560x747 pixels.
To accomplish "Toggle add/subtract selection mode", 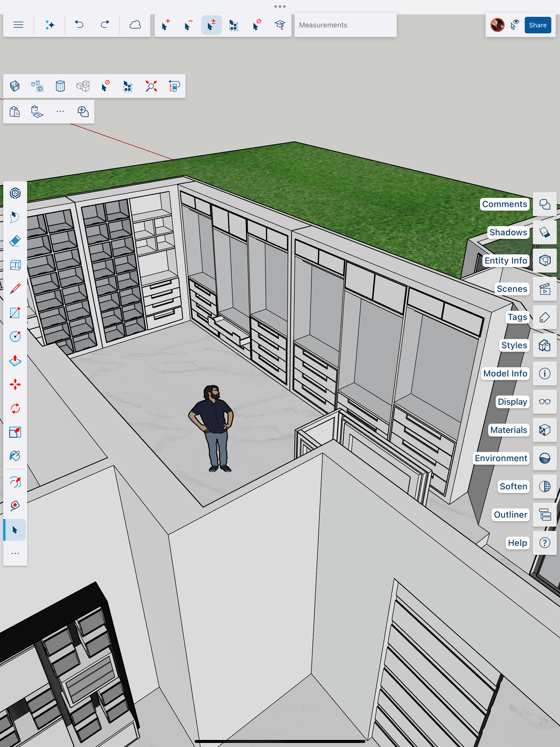I will (211, 25).
